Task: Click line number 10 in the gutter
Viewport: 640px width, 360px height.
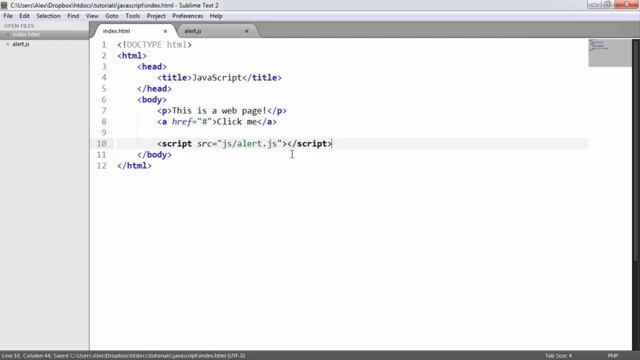Action: (x=101, y=144)
